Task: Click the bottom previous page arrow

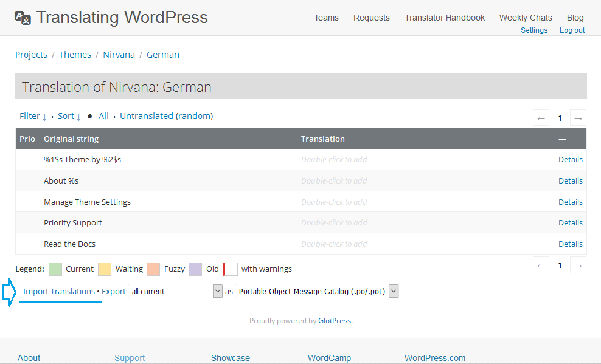Action: pos(541,265)
